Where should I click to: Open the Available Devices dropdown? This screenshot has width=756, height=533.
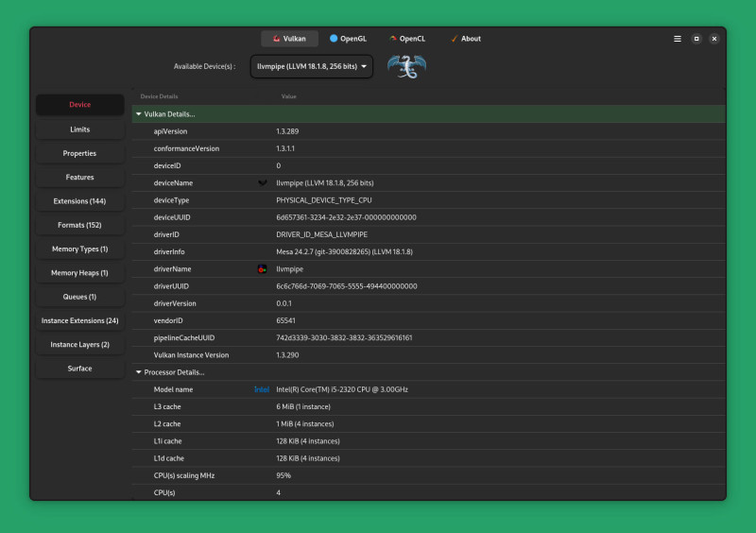coord(312,66)
